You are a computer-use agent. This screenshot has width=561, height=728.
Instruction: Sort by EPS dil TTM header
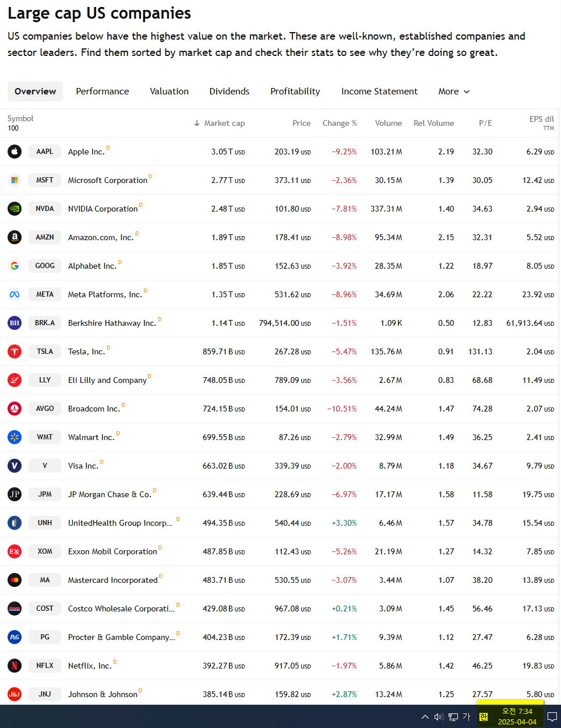pyautogui.click(x=542, y=122)
